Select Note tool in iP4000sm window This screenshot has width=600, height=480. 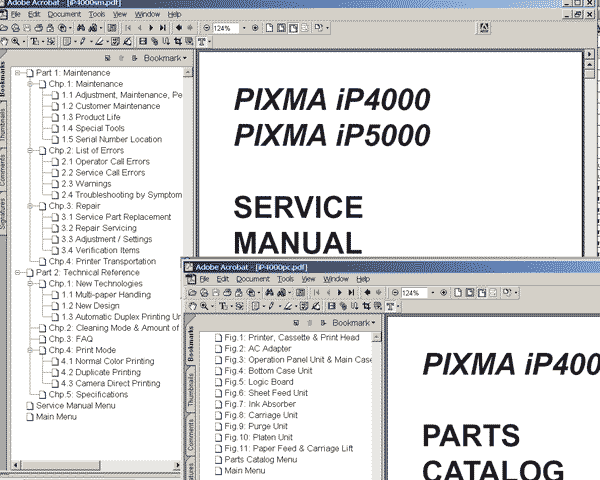point(67,41)
